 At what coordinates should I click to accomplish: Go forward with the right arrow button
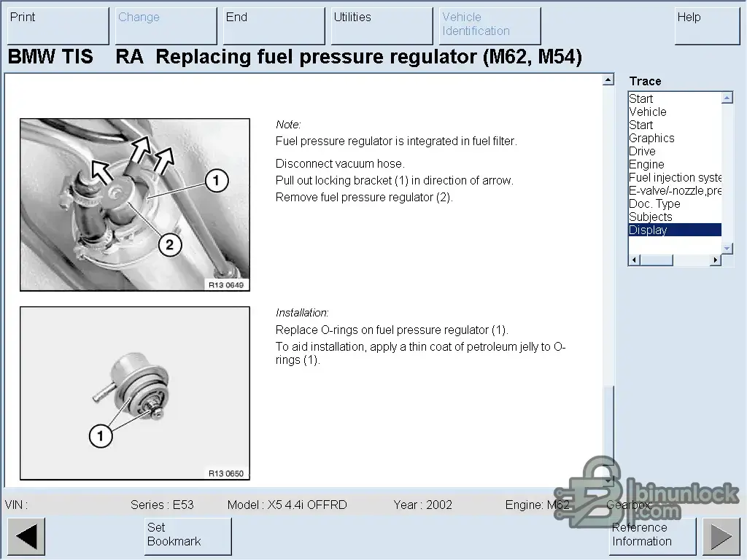721,537
